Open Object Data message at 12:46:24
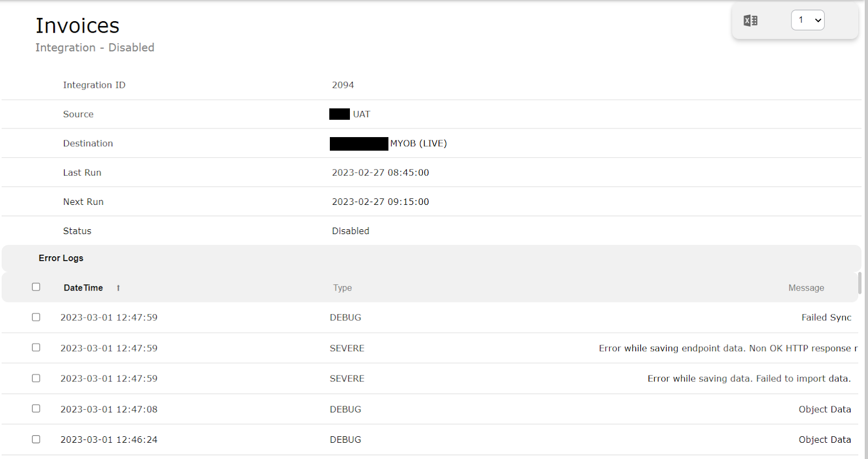868x459 pixels. pyautogui.click(x=825, y=440)
